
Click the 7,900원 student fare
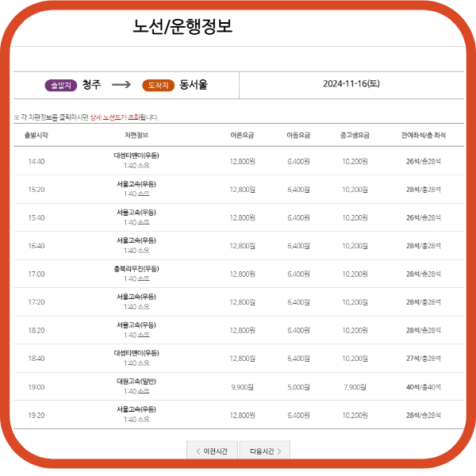[x=355, y=387]
